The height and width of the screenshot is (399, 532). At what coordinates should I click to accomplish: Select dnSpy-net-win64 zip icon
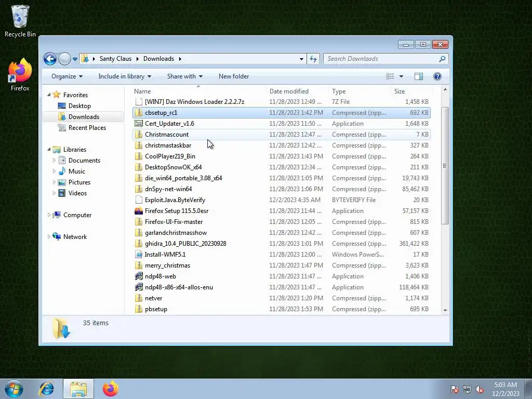(x=138, y=189)
